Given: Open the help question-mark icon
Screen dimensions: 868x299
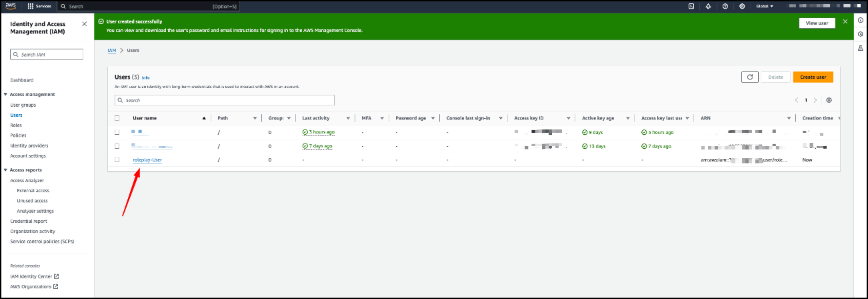Looking at the screenshot, I should (x=725, y=6).
